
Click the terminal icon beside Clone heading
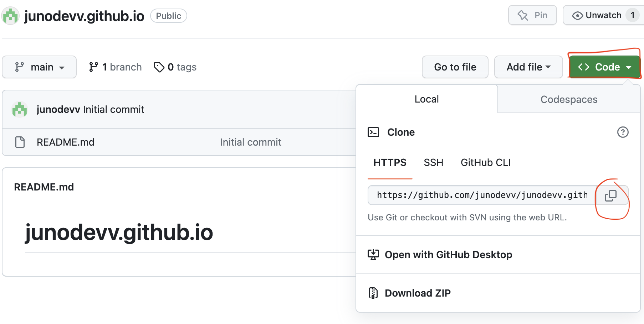373,132
